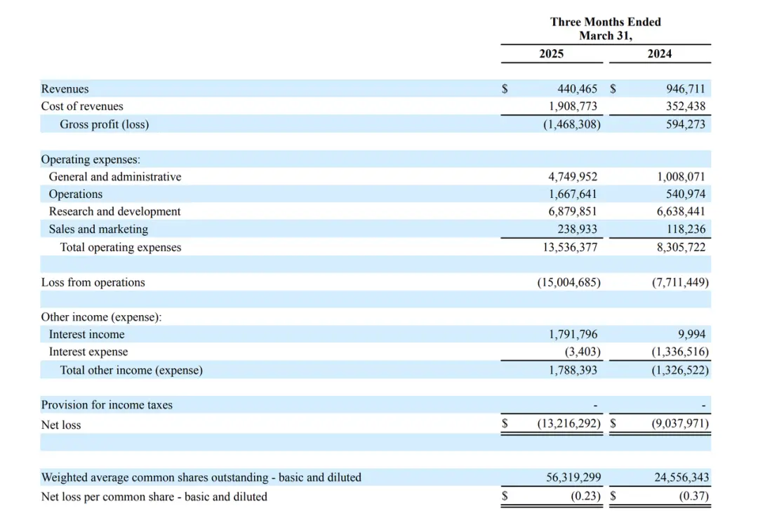Viewport: 758px width, 532px height.
Task: Click the 2025 column header
Action: [x=551, y=54]
